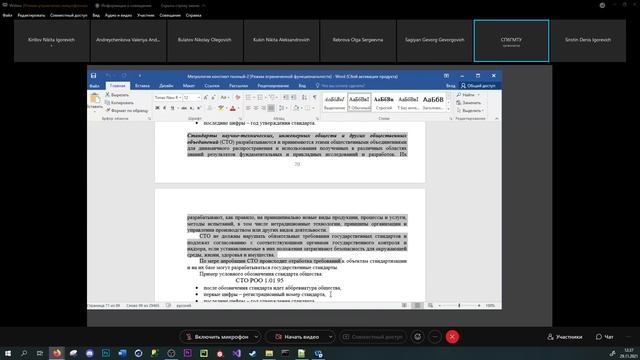Click Общий доступ share button in Word
640x360 pixels.
(x=478, y=86)
